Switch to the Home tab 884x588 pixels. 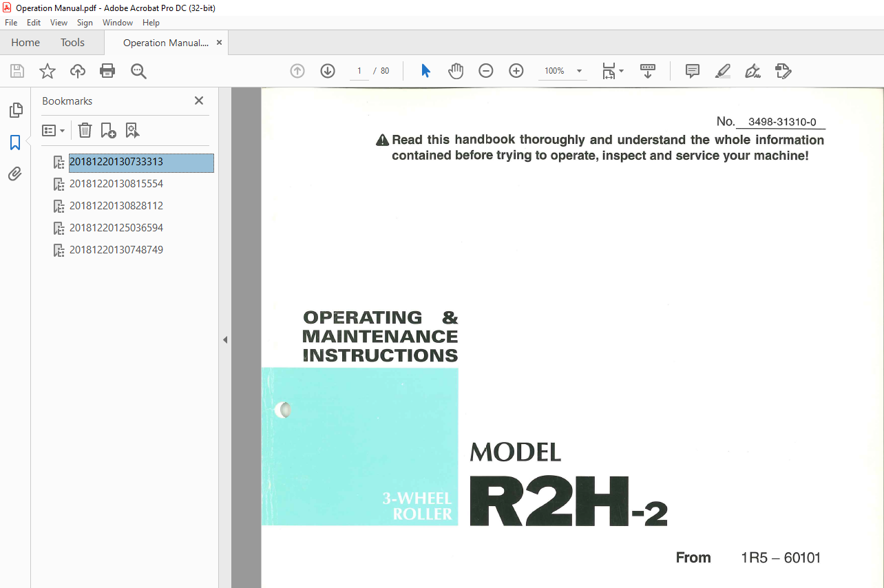pyautogui.click(x=25, y=43)
